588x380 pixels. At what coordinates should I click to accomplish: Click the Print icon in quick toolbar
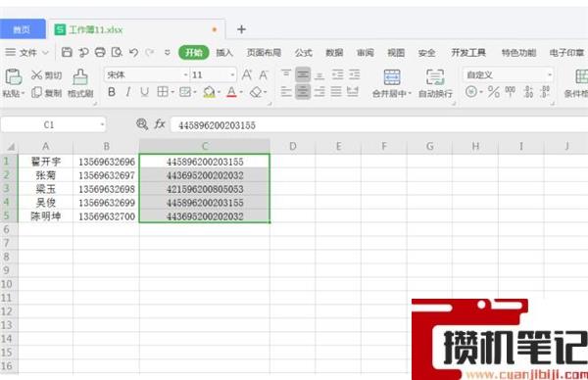100,52
